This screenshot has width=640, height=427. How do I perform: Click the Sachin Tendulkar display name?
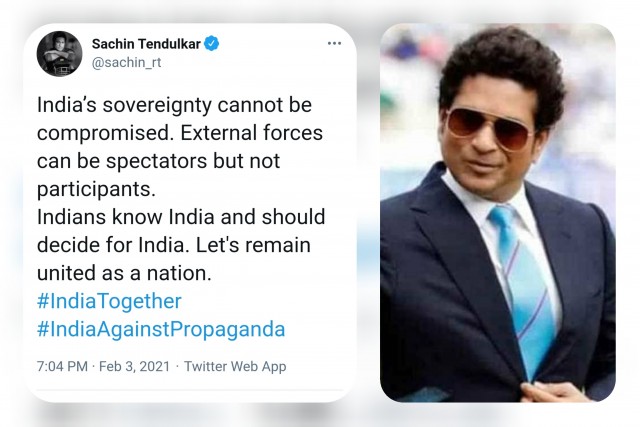point(146,44)
